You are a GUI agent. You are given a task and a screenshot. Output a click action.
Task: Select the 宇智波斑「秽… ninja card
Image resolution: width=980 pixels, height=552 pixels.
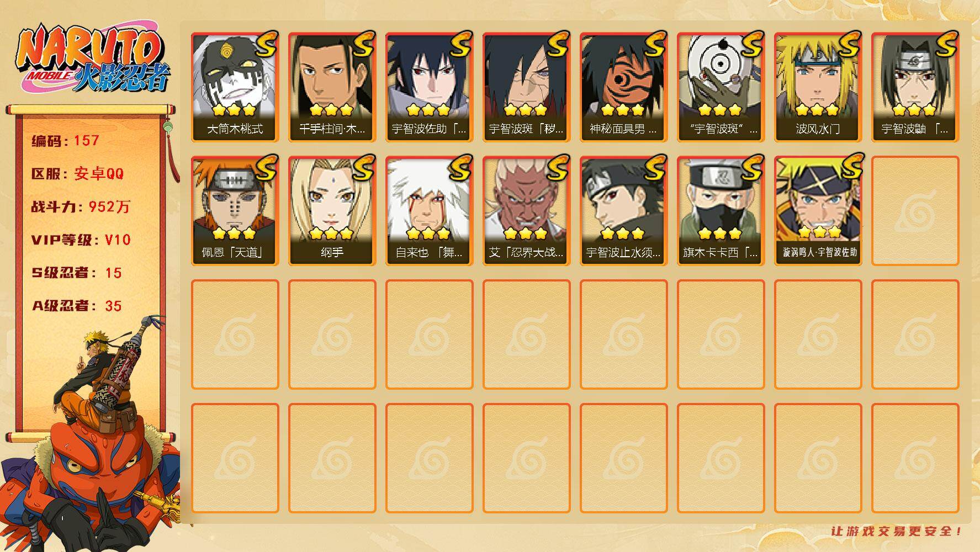526,87
